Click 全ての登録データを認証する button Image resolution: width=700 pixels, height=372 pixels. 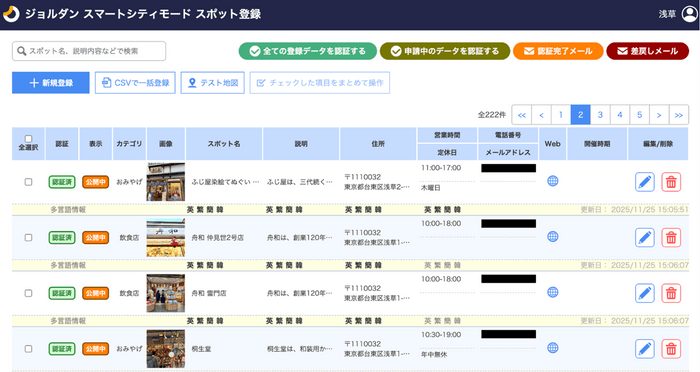[x=308, y=51]
